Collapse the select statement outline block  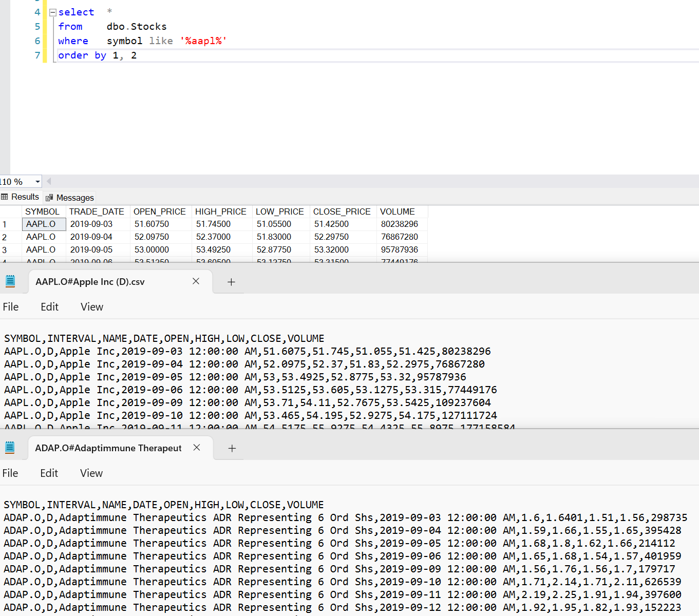[x=52, y=12]
